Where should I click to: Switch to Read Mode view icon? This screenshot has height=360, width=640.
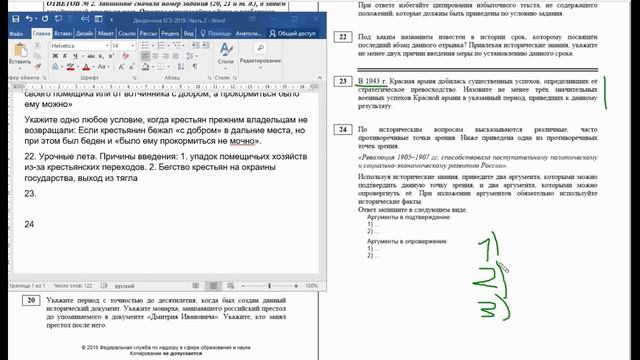tap(196, 286)
